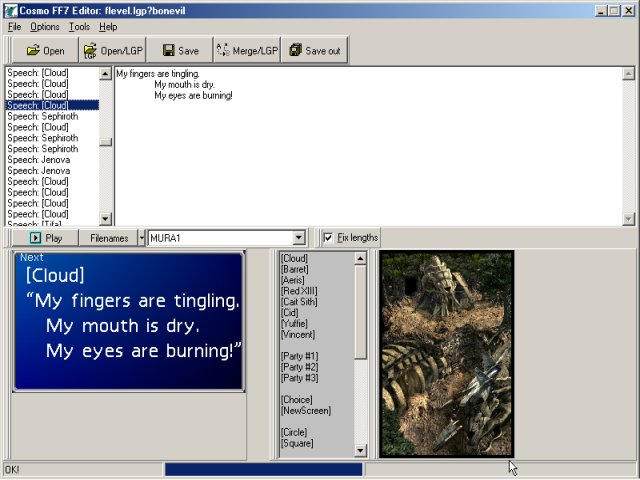Insert the [Circle] button tag

point(294,432)
